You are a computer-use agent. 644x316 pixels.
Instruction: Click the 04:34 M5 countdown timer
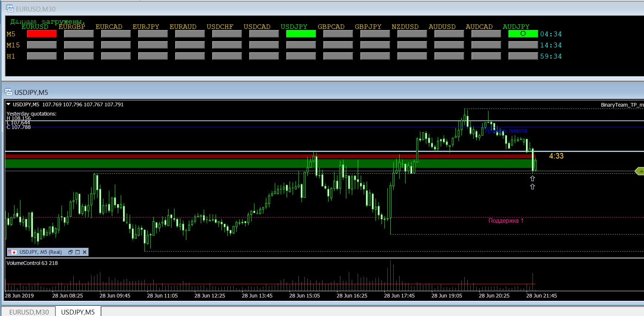[x=551, y=34]
